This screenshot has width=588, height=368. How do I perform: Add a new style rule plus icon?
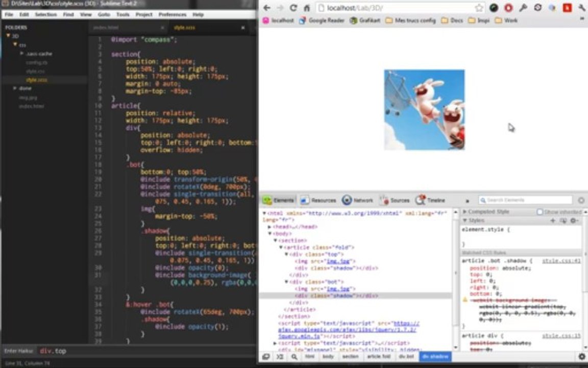(552, 220)
